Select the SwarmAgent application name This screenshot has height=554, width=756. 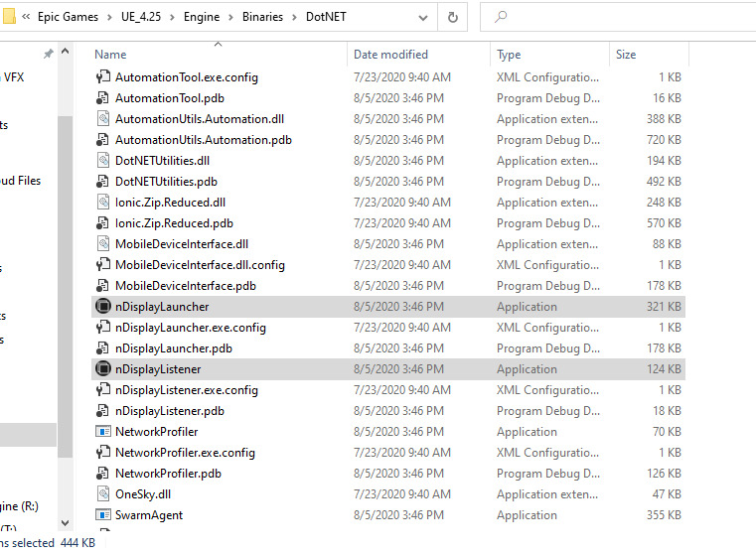(x=149, y=515)
